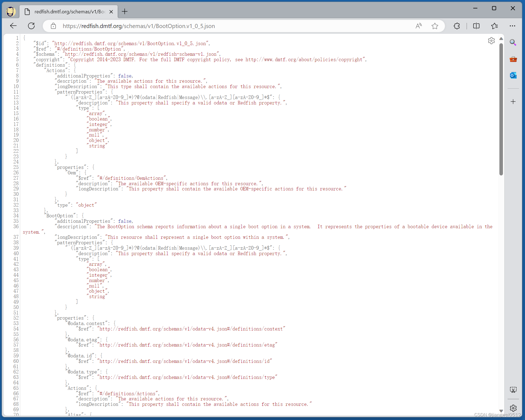Image resolution: width=525 pixels, height=420 pixels.
Task: Click the odata-v4.json#/definitions/context reference value
Action: tap(191, 329)
